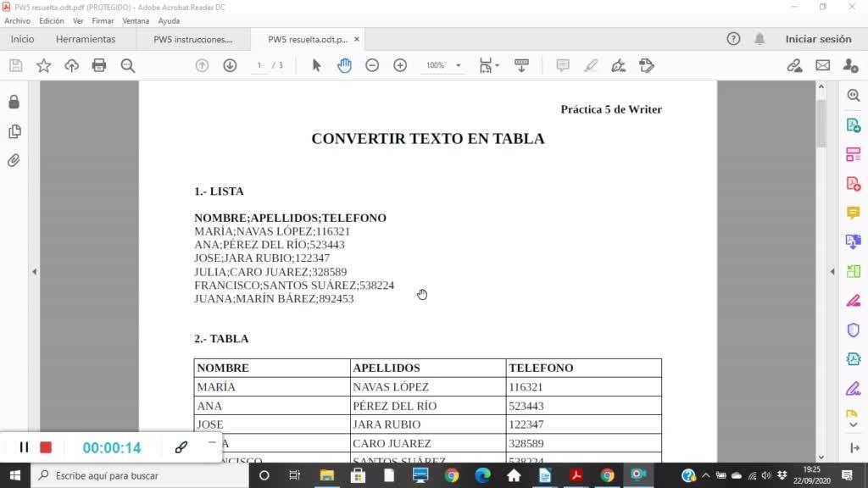
Task: Open Fill and Sign pen tool
Action: pos(853,389)
